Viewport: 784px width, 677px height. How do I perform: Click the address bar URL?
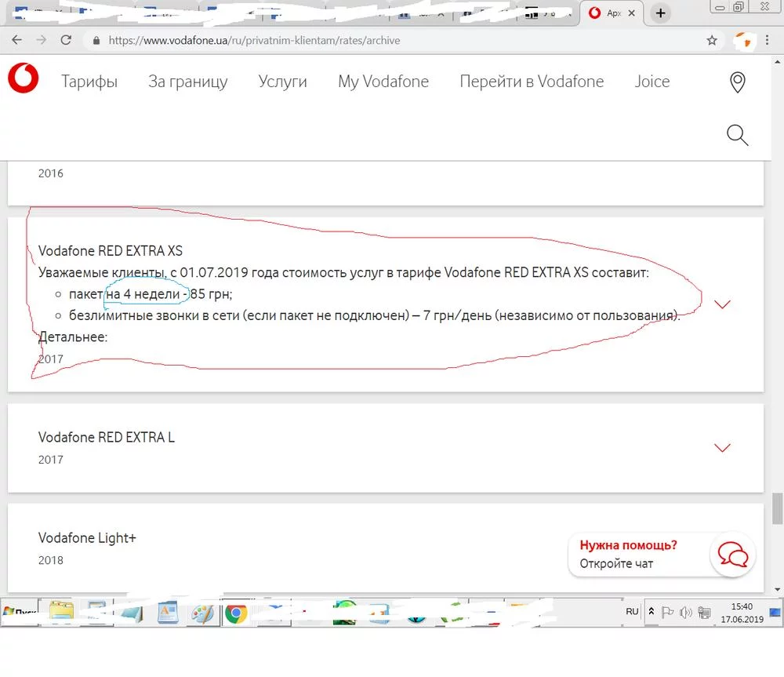[x=254, y=41]
